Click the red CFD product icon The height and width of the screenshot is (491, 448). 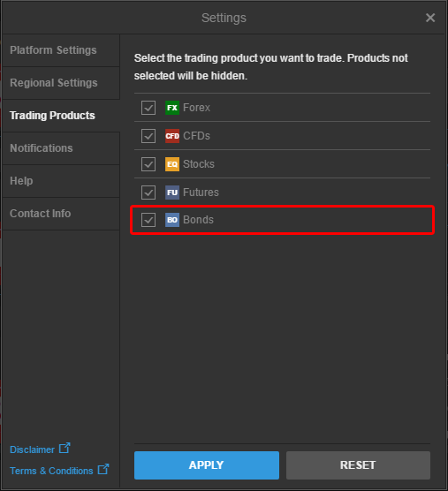pos(172,136)
